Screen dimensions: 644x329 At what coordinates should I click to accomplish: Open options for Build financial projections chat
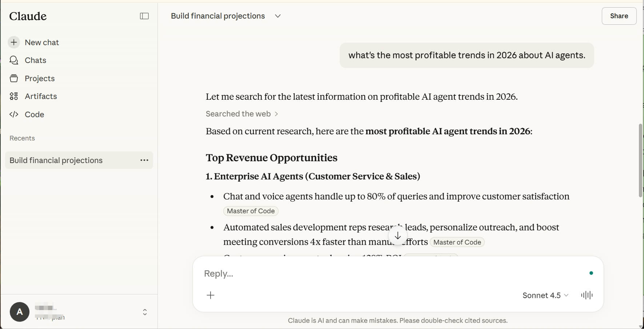144,160
